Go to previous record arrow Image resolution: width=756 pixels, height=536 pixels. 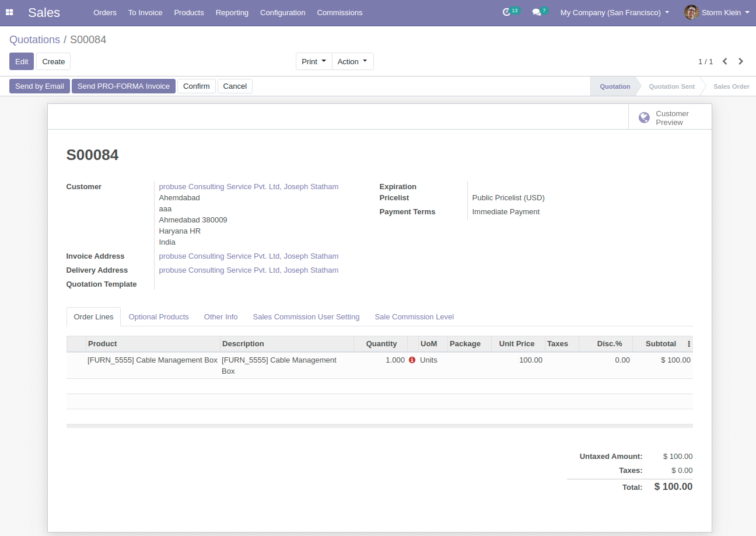pos(724,61)
